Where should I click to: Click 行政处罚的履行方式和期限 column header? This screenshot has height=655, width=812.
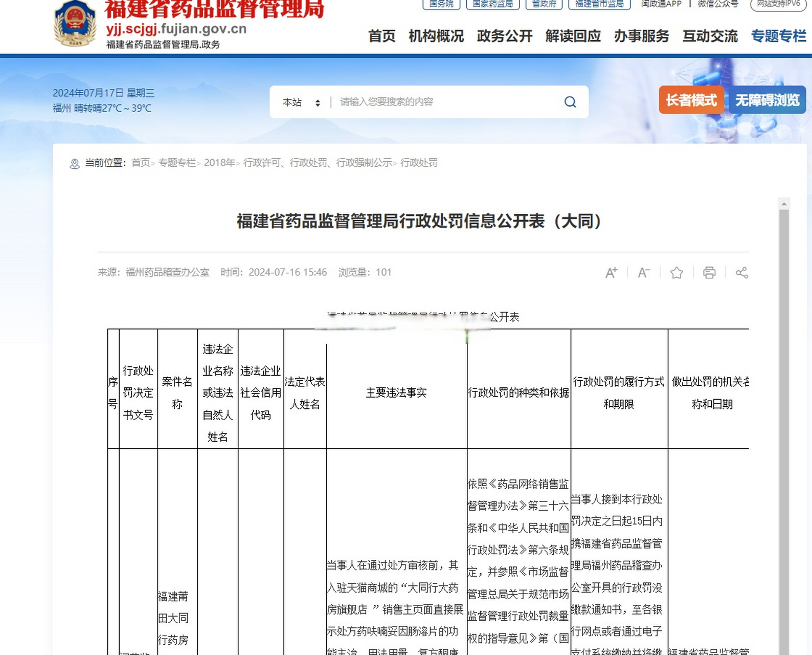619,393
